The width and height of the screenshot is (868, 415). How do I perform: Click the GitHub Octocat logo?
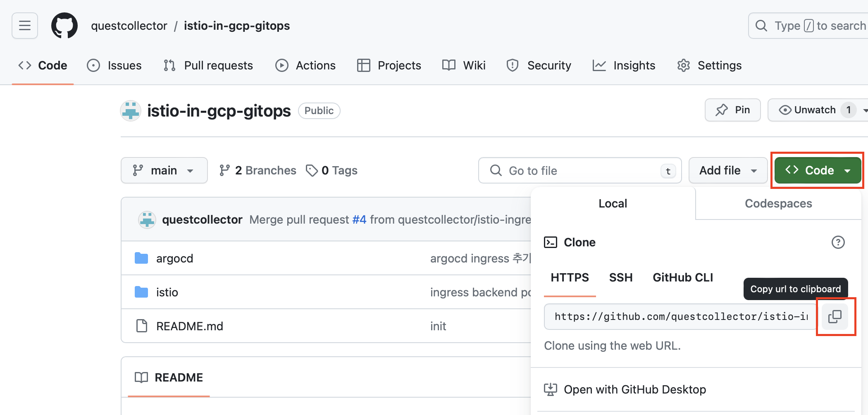(x=64, y=26)
